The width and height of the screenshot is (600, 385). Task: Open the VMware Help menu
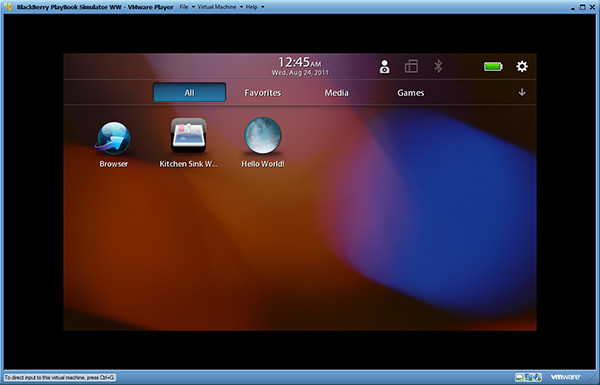click(x=254, y=7)
